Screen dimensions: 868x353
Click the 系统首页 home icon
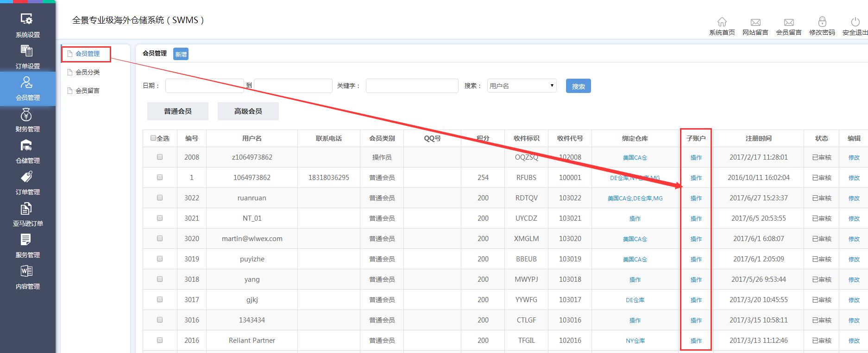(x=722, y=22)
